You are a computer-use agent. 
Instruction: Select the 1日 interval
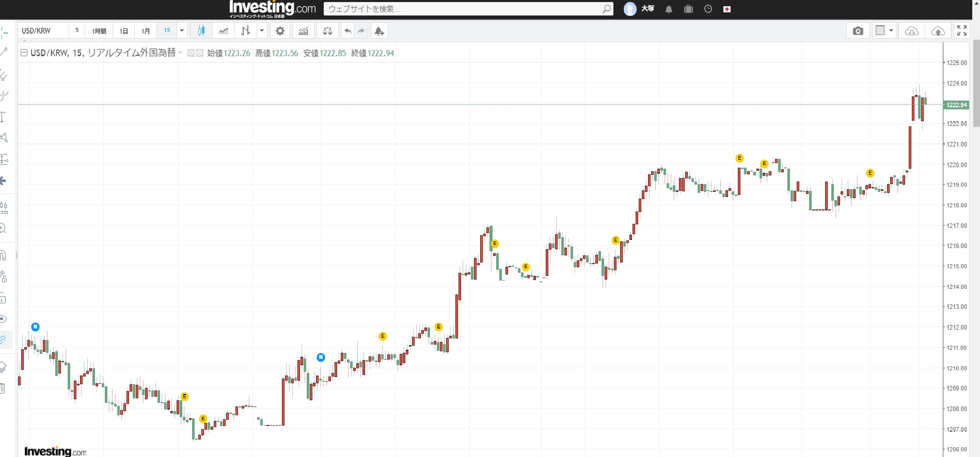(124, 31)
